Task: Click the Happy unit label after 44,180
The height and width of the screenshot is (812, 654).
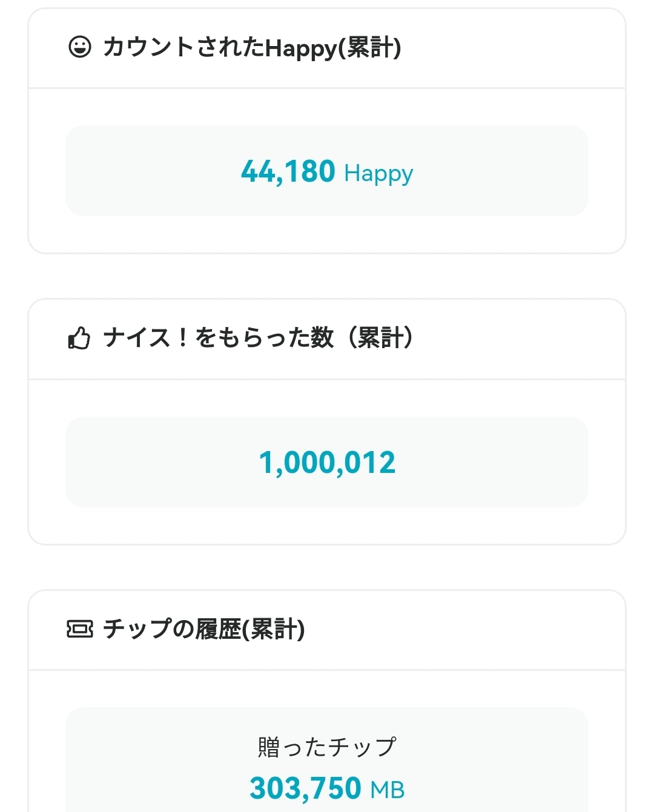Action: (x=378, y=174)
